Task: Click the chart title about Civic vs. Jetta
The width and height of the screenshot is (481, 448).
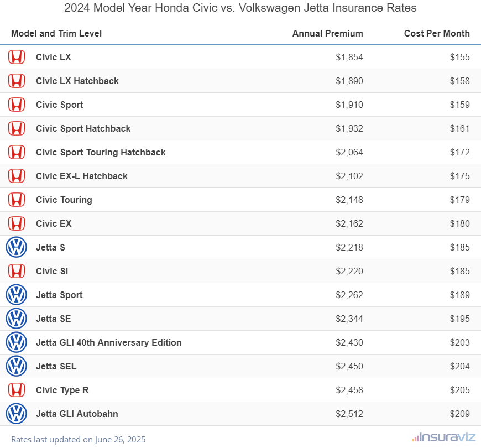Action: (x=240, y=8)
